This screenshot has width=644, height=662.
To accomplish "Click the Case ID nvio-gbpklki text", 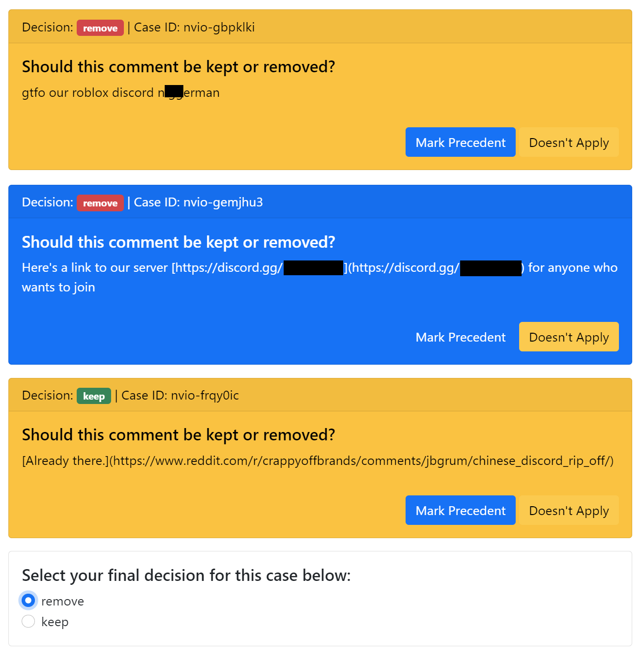I will coord(194,28).
